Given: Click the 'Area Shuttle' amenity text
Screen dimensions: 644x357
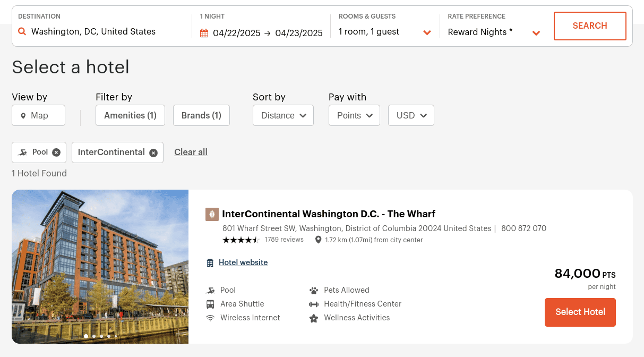Looking at the screenshot, I should [242, 304].
